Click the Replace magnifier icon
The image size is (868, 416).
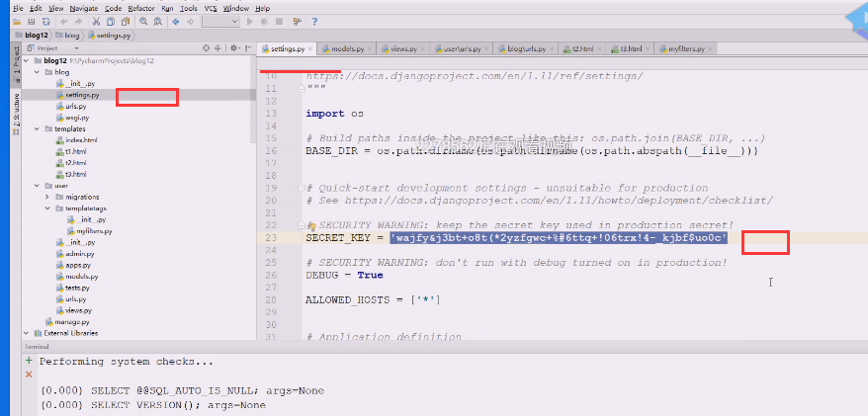(x=158, y=22)
